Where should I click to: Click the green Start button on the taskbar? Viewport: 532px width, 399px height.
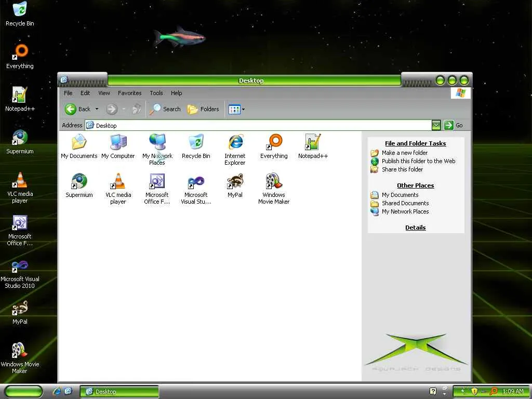click(23, 392)
